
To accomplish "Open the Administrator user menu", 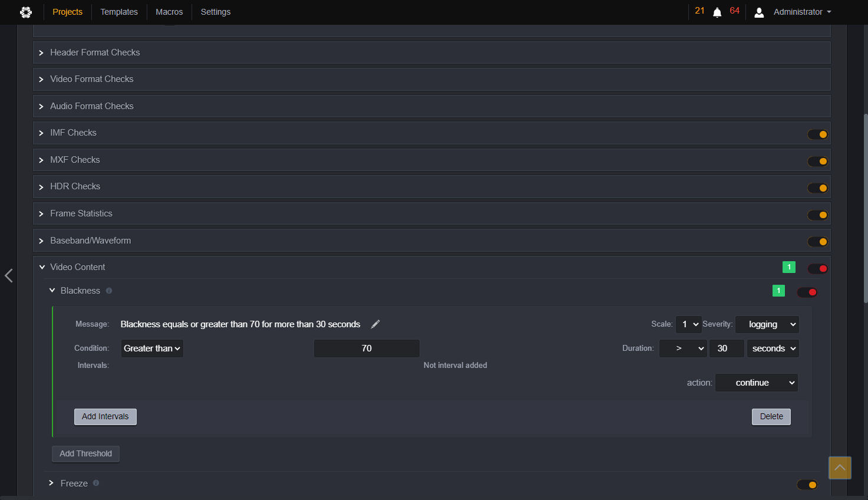I will pyautogui.click(x=802, y=12).
